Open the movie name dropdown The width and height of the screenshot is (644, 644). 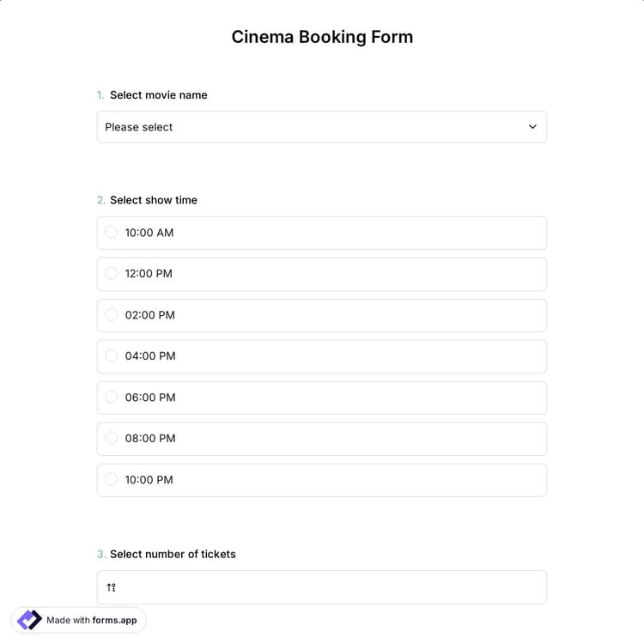(x=321, y=127)
